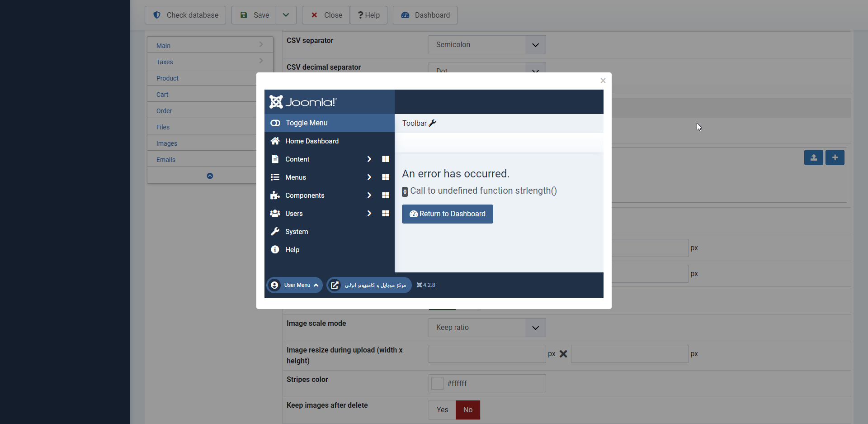Click the Content document icon

point(275,159)
